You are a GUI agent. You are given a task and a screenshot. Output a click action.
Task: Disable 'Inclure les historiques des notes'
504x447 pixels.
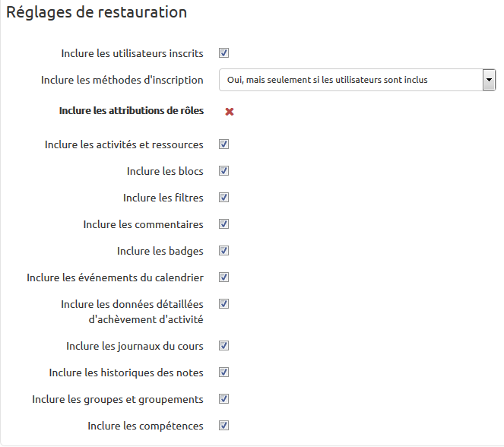[224, 372]
